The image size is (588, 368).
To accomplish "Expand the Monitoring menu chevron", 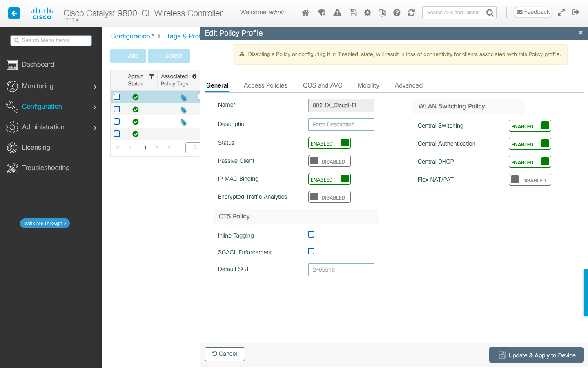I will click(x=95, y=86).
